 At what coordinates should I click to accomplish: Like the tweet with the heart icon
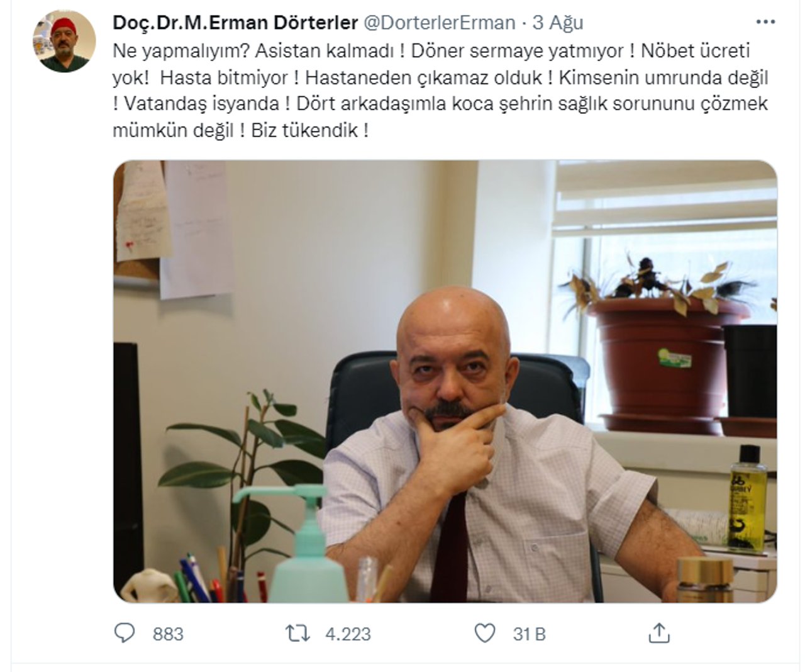click(x=484, y=633)
